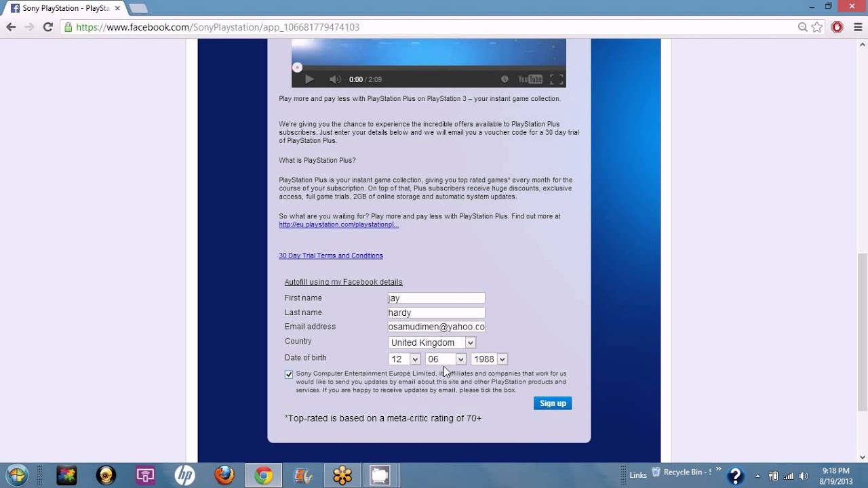The width and height of the screenshot is (868, 488).
Task: Click the Links toolbar in taskbar
Action: [x=638, y=475]
